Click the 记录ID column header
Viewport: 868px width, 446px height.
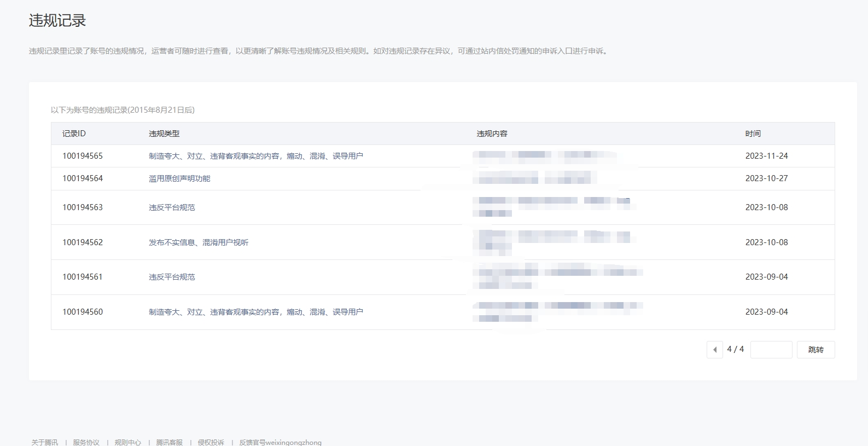(x=74, y=134)
